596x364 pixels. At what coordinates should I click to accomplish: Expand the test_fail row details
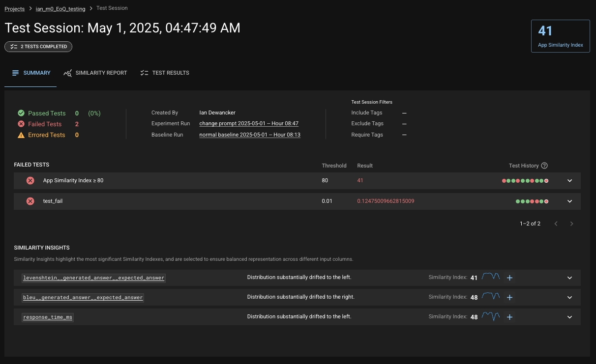(569, 201)
